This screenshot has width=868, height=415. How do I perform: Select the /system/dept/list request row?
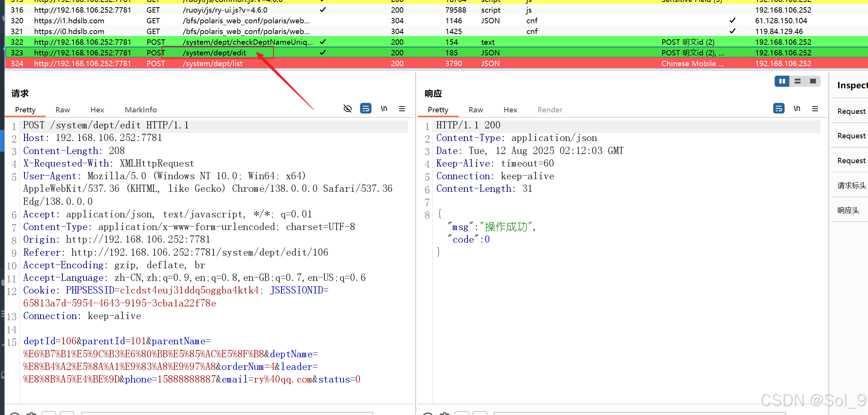coord(212,63)
